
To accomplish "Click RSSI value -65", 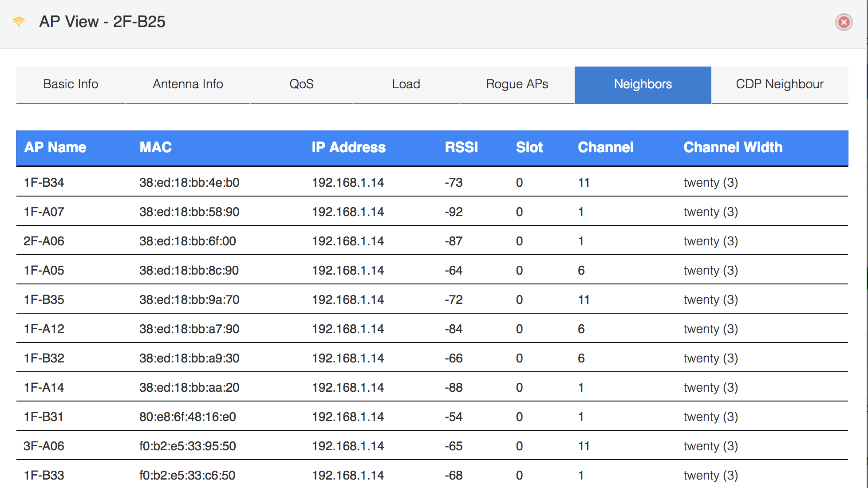I will point(454,446).
